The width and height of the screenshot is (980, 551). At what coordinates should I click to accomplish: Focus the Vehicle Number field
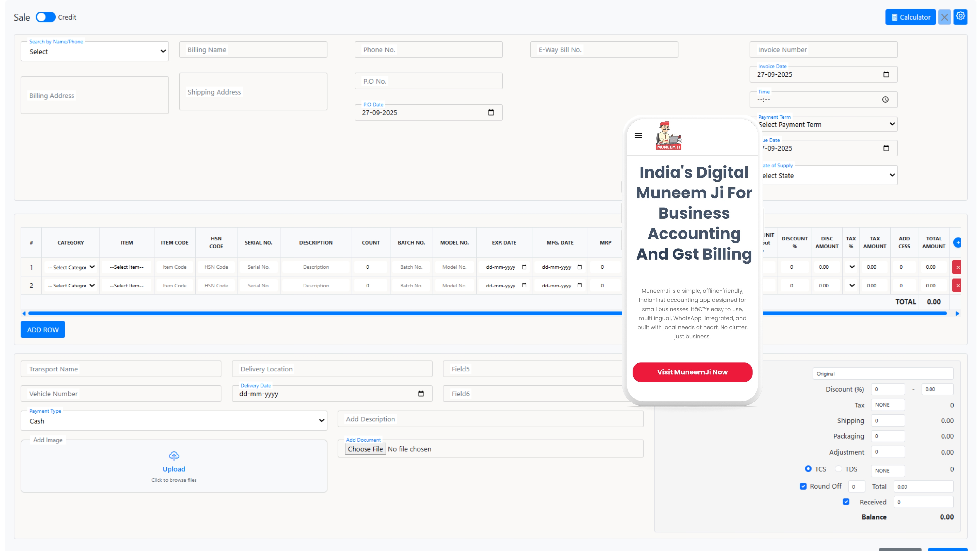pyautogui.click(x=121, y=394)
